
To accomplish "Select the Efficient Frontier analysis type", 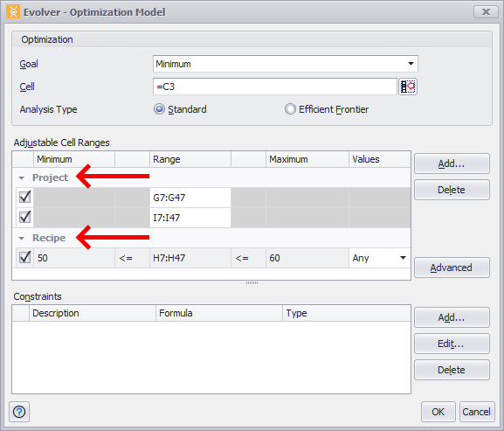I will [290, 109].
